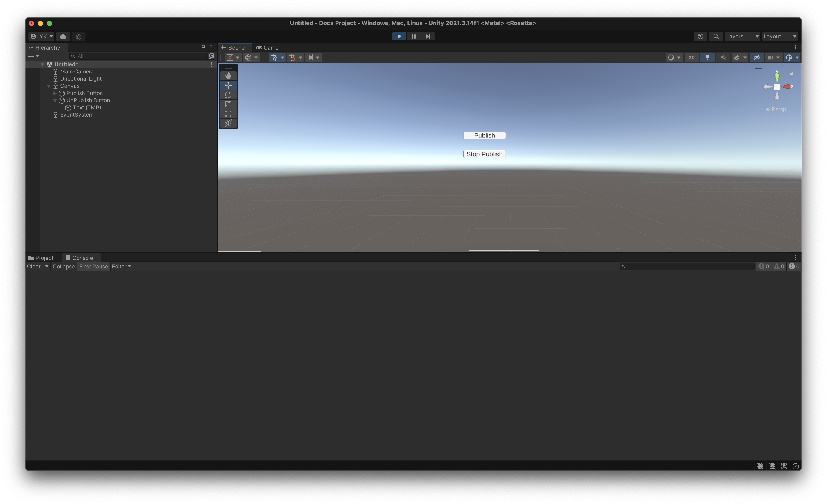Click the Pause button

pos(413,36)
